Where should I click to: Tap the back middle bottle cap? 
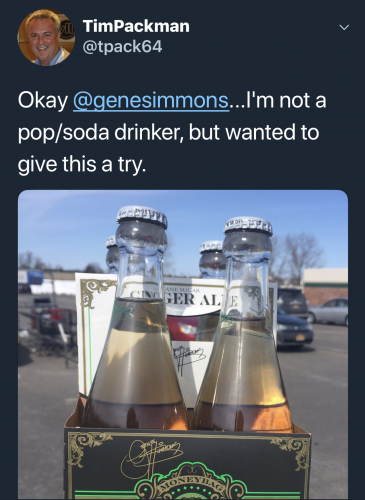point(211,247)
